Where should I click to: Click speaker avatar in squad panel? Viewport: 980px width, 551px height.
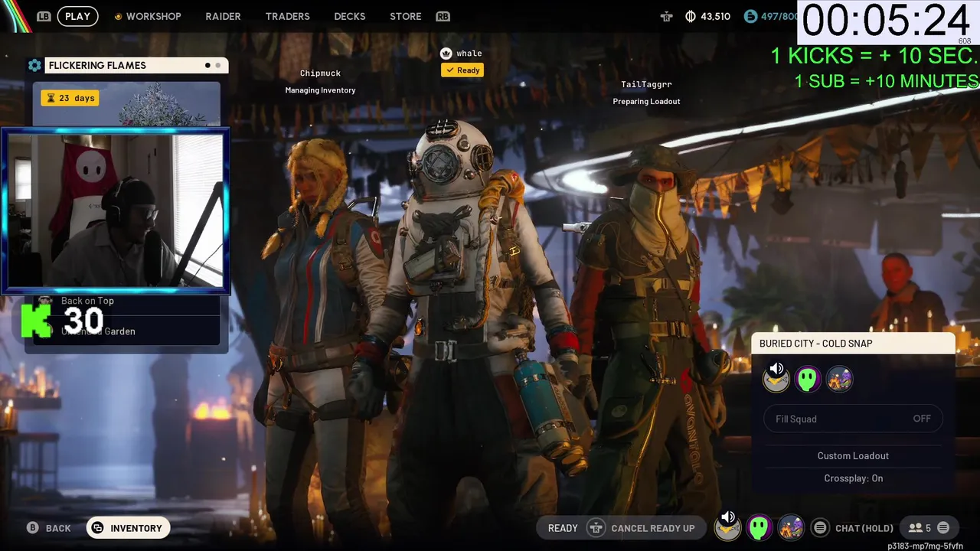776,378
